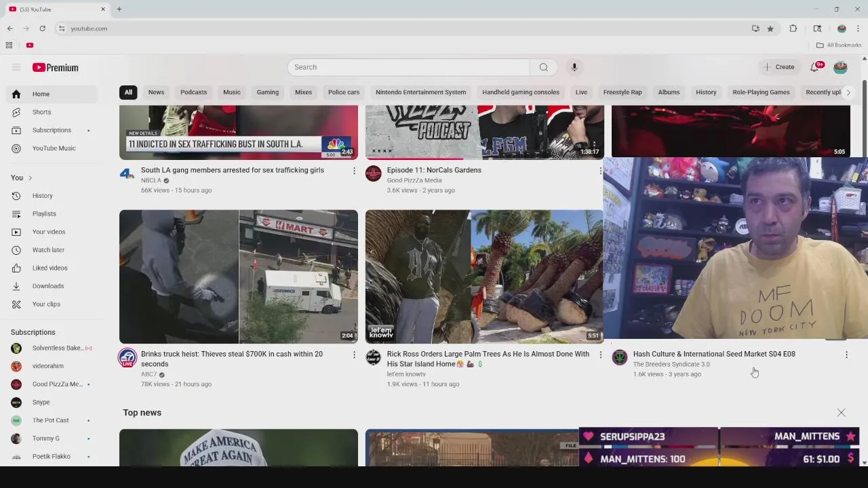868x488 pixels.
Task: Open the Chrome three-dot menu
Action: (858, 28)
